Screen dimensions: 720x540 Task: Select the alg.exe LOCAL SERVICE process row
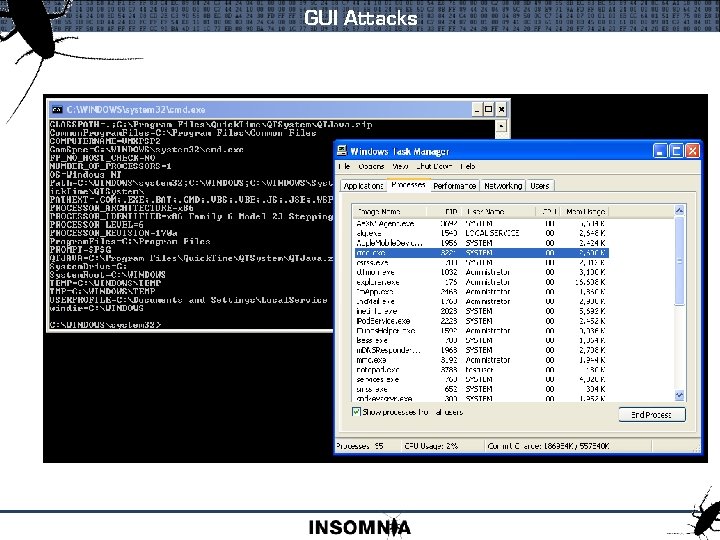tap(481, 233)
